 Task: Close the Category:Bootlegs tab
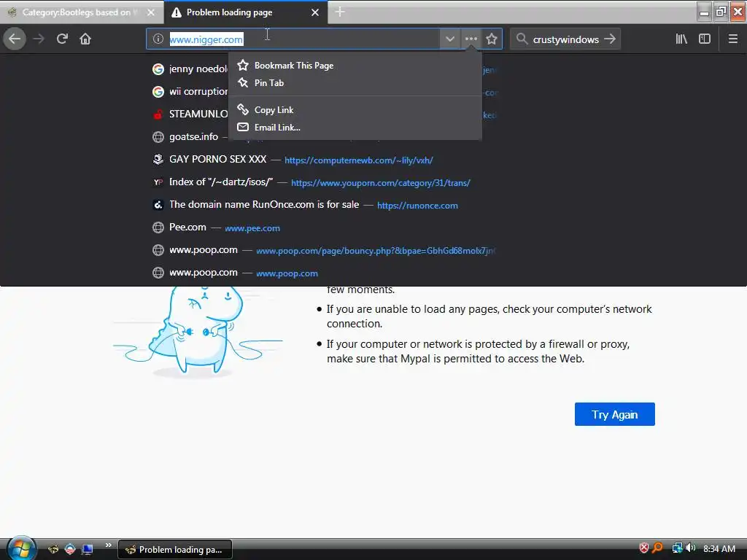coord(151,12)
